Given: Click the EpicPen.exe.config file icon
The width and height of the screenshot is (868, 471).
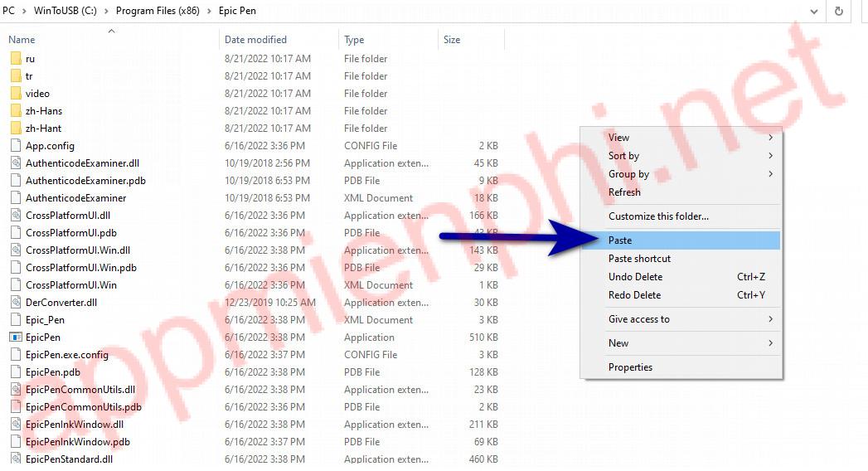Looking at the screenshot, I should click(16, 355).
